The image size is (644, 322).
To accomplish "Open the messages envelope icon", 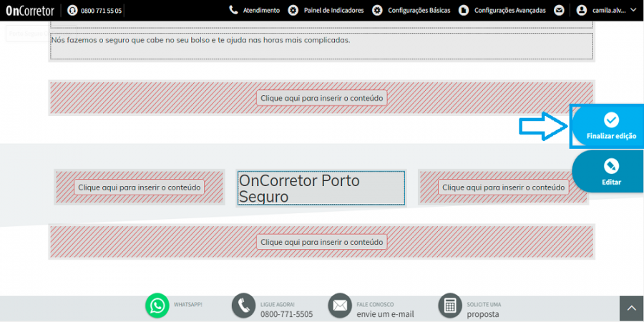I will point(559,10).
